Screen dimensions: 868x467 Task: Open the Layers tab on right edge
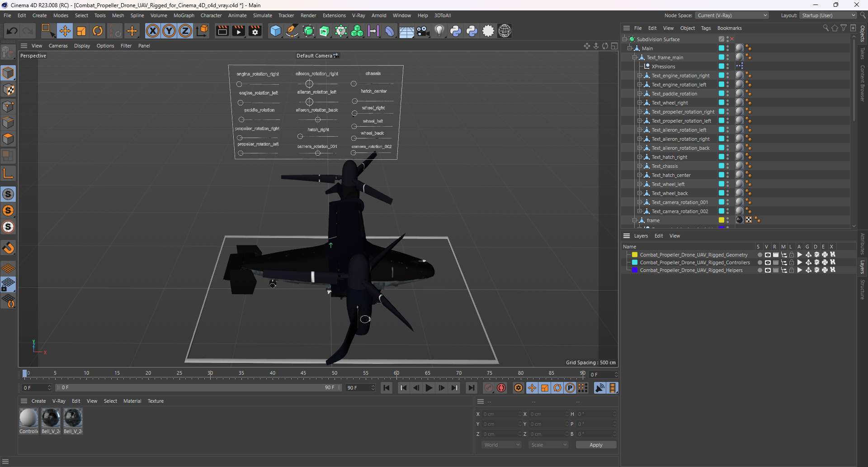point(863,267)
